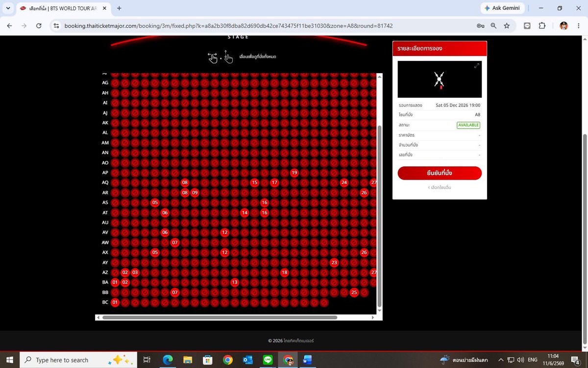Open the LINE app from the taskbar
Screen dimensions: 588x368
pyautogui.click(x=268, y=360)
